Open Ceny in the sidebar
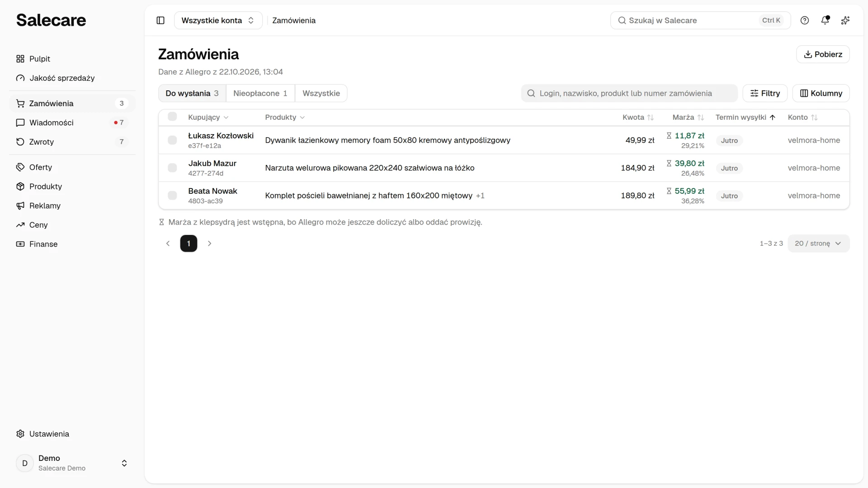This screenshot has height=488, width=868. (x=72, y=225)
